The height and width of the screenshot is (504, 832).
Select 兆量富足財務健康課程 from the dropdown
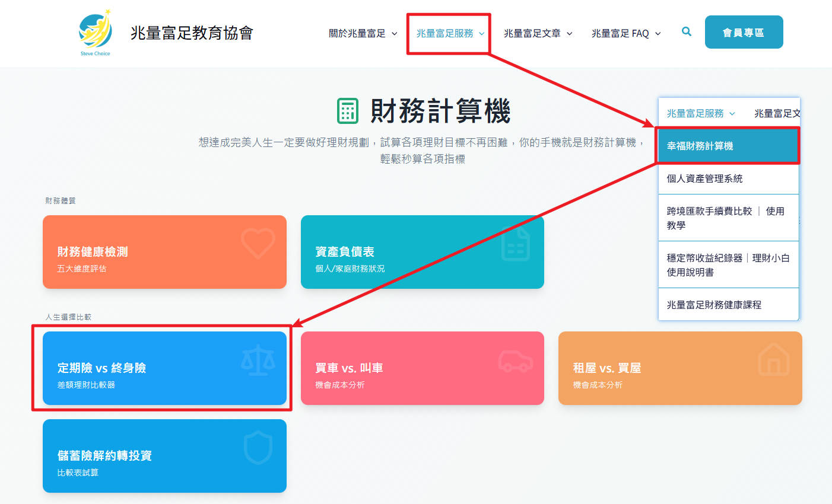tap(729, 304)
